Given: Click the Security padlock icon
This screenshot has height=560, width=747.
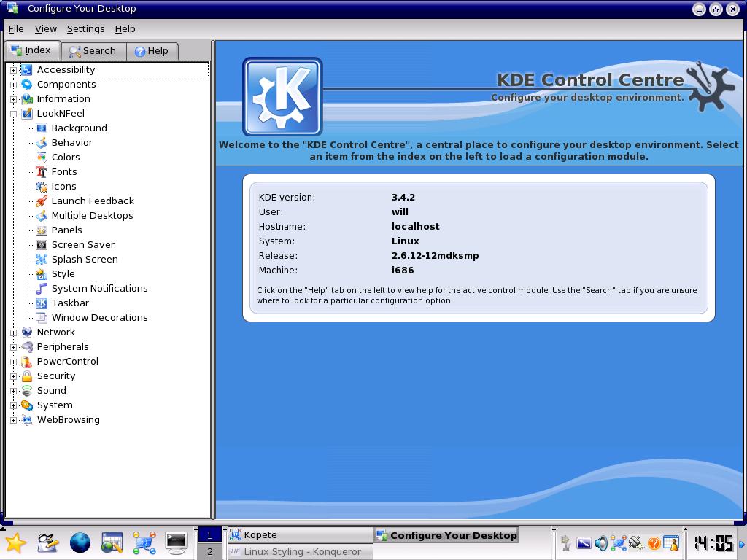Looking at the screenshot, I should 27,376.
